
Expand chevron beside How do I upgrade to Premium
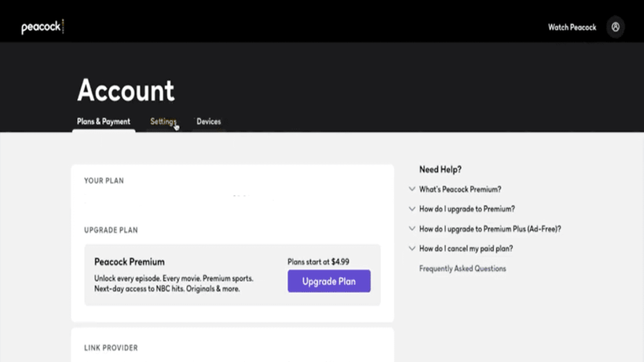[x=412, y=209]
